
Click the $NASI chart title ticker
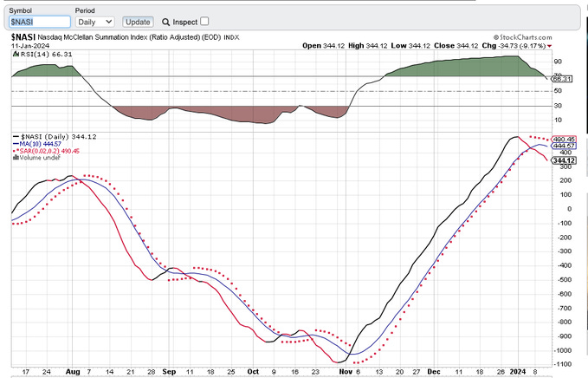[23, 37]
